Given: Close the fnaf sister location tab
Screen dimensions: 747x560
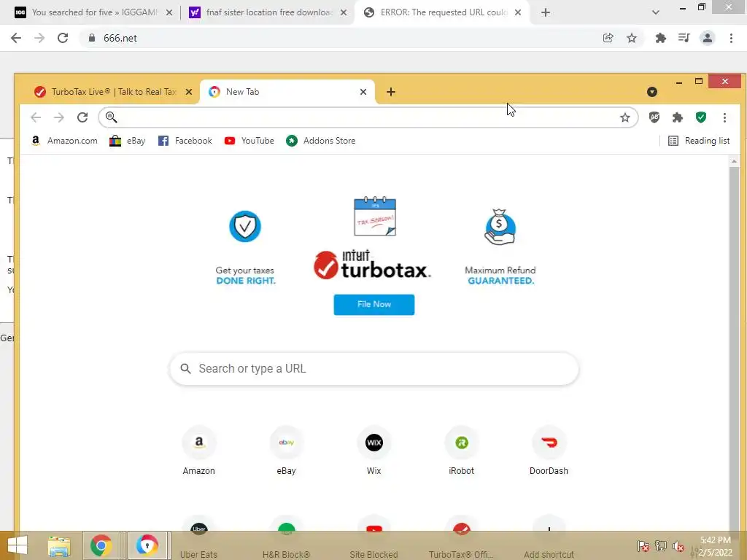Looking at the screenshot, I should point(344,13).
